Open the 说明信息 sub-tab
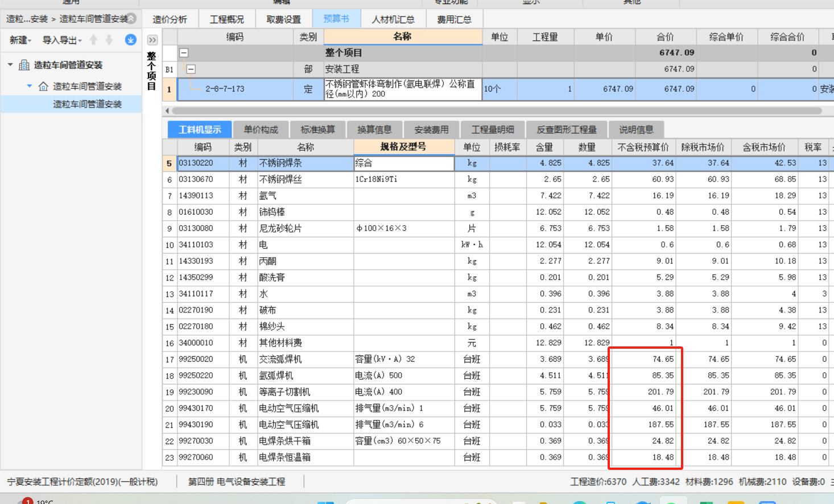834x504 pixels. coord(636,130)
